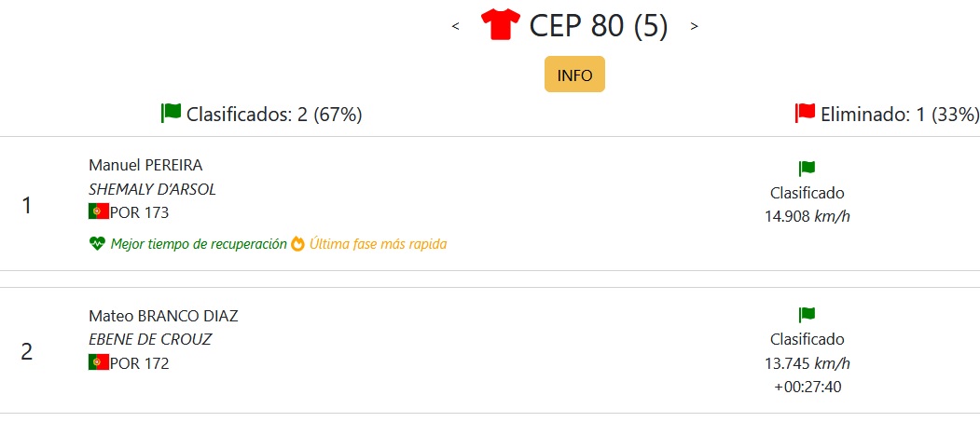Screen dimensions: 980x422
Task: Click the Última fase más rapida label
Action: pyautogui.click(x=379, y=244)
